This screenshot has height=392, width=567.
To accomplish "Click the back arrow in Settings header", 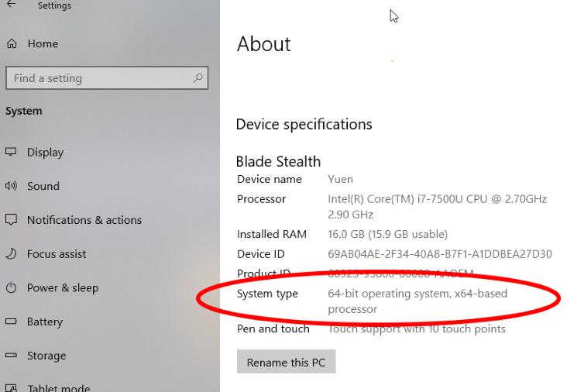I will (x=11, y=5).
